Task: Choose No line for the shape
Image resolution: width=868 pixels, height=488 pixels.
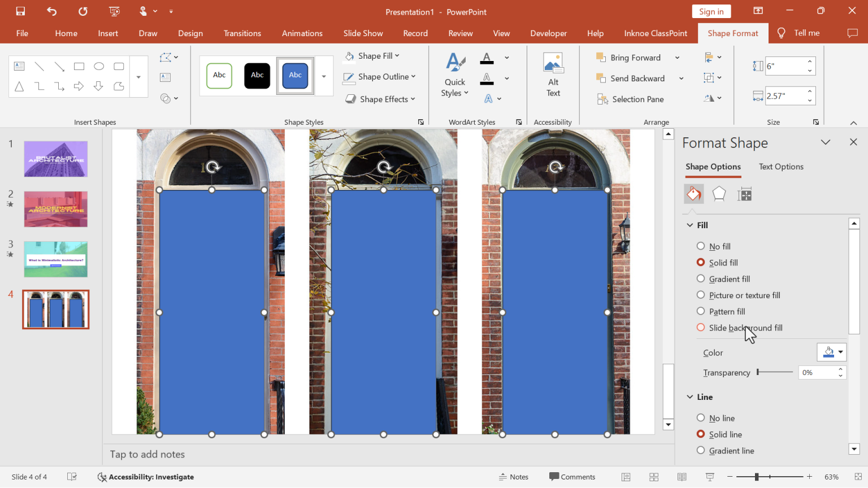Action: 701,417
